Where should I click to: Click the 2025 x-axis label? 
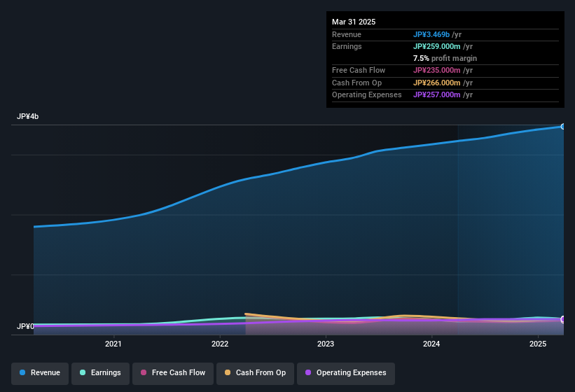point(538,344)
